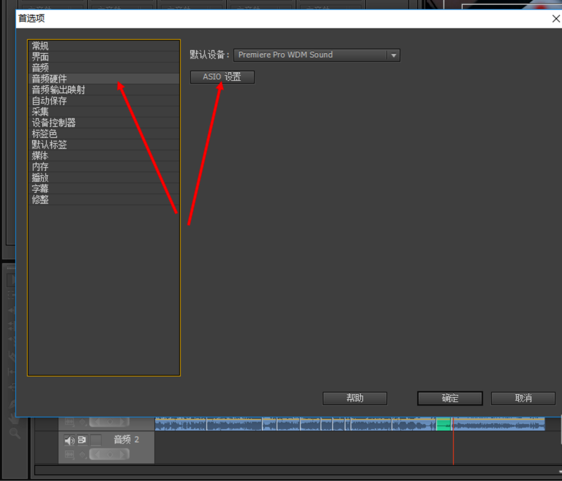Viewport: 562px width, 481px height.
Task: Select 字幕 in the preferences list
Action: (x=104, y=189)
